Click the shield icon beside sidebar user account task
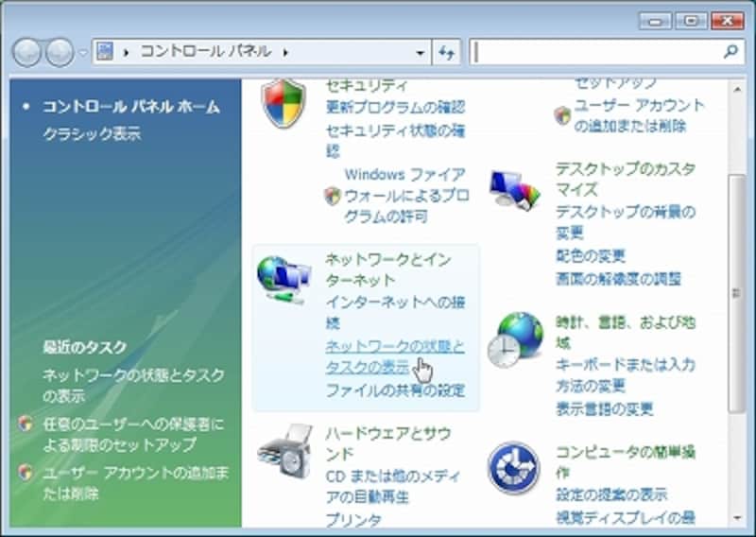The image size is (756, 537). click(26, 472)
